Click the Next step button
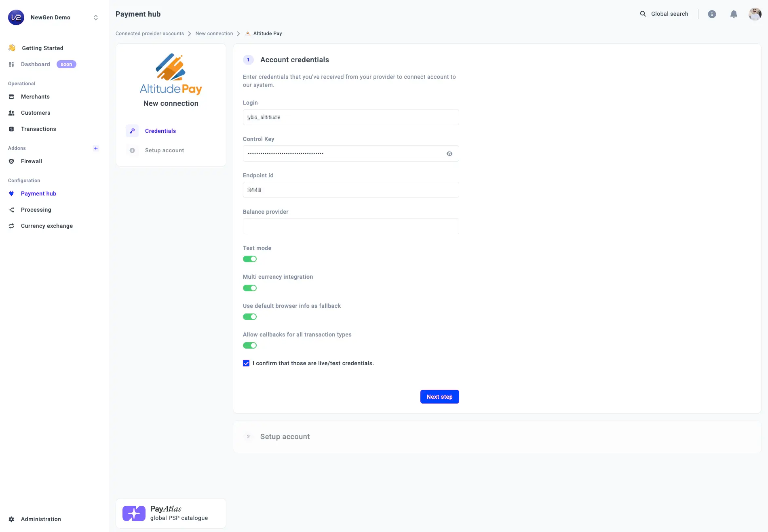The height and width of the screenshot is (532, 768). pos(439,397)
